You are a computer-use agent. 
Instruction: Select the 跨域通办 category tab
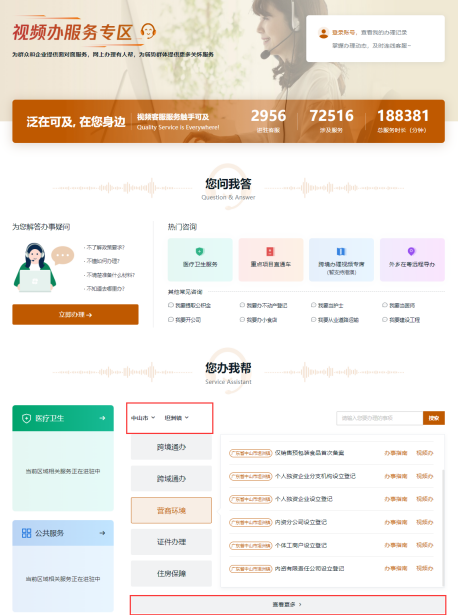coord(171,479)
